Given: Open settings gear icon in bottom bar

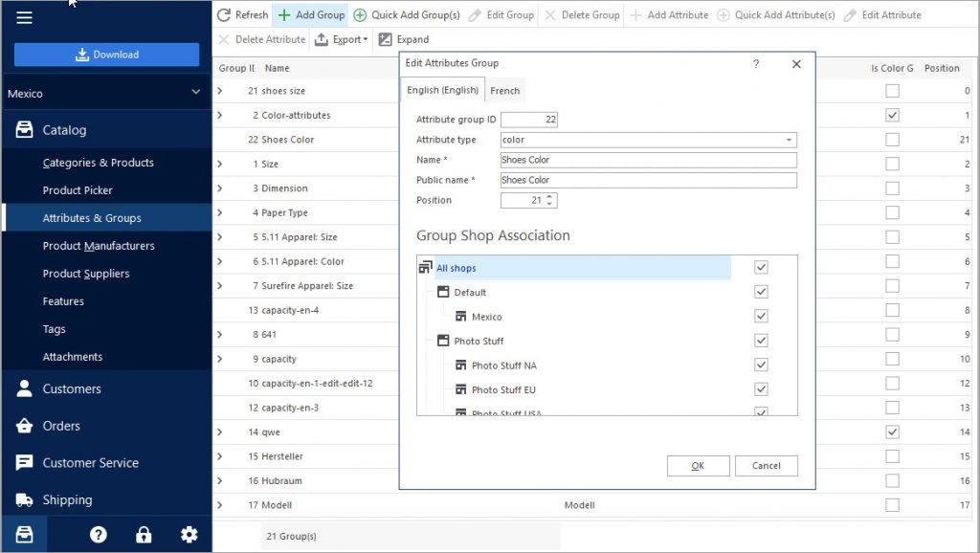Looking at the screenshot, I should pos(189,535).
